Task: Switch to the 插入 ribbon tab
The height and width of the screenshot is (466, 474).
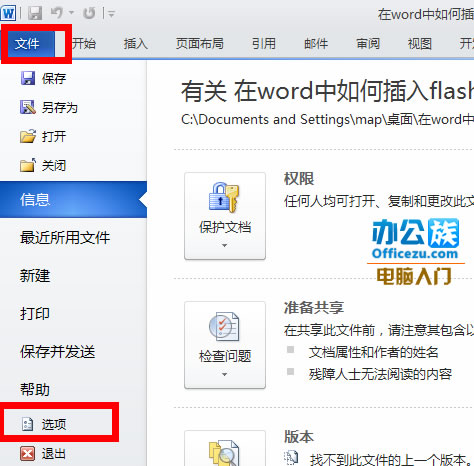Action: pyautogui.click(x=136, y=44)
